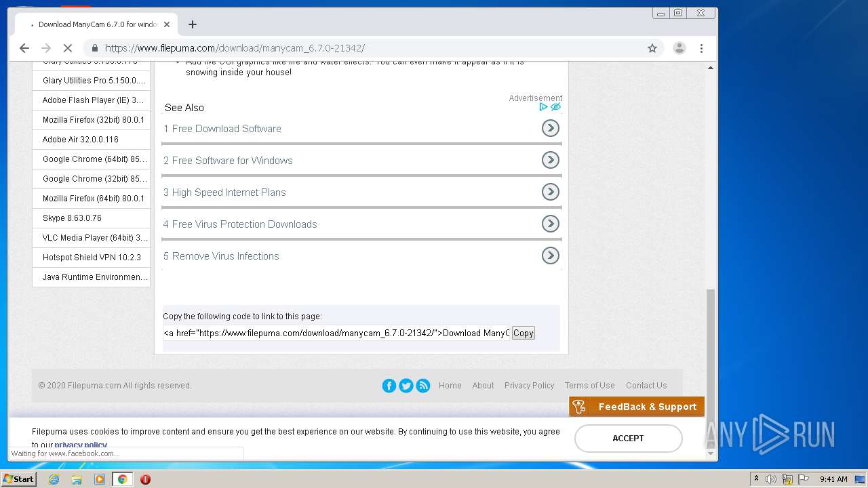Viewport: 868px width, 488px height.
Task: Click the Copy button
Action: pyautogui.click(x=523, y=333)
